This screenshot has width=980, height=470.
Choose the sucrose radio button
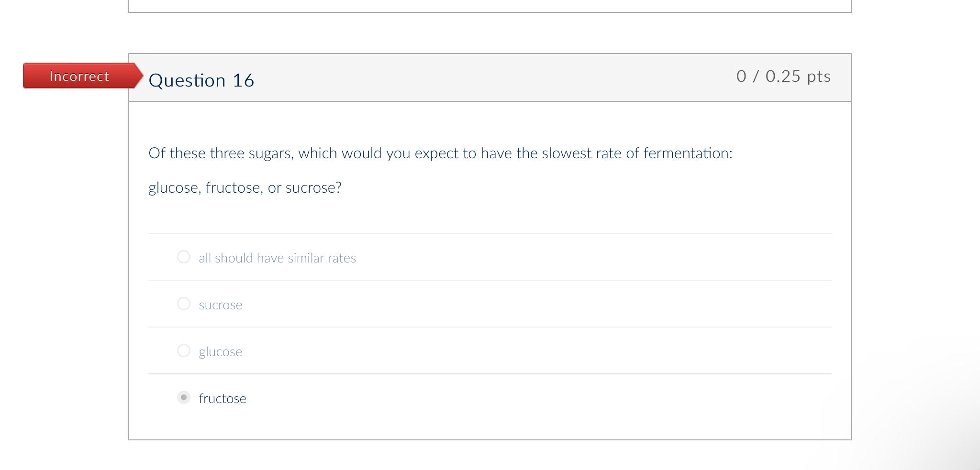click(184, 304)
